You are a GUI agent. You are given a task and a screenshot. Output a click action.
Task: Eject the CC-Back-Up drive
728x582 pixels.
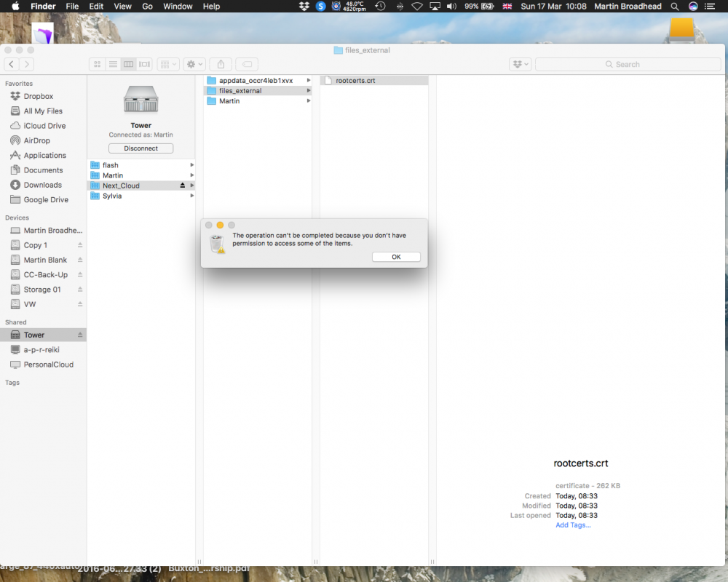click(x=80, y=275)
